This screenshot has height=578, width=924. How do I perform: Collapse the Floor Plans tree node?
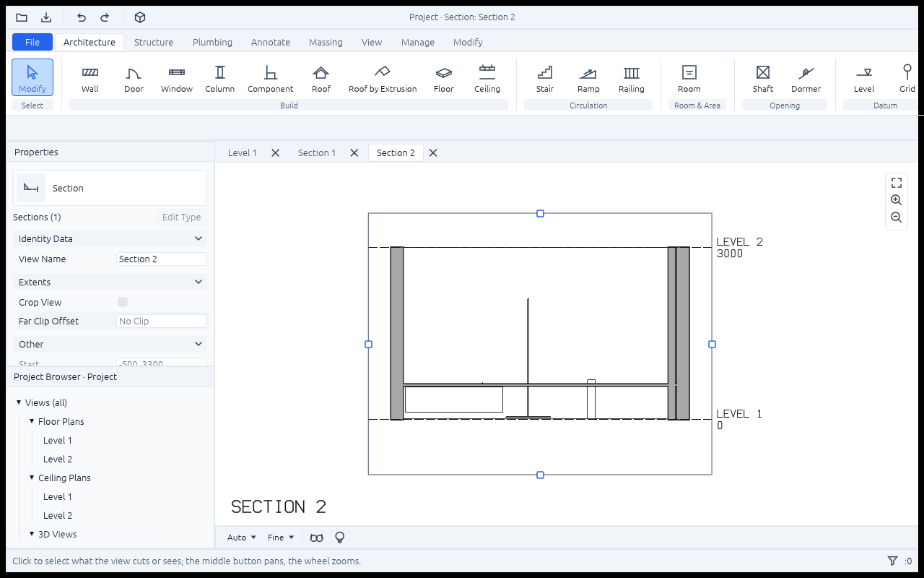pyautogui.click(x=32, y=421)
